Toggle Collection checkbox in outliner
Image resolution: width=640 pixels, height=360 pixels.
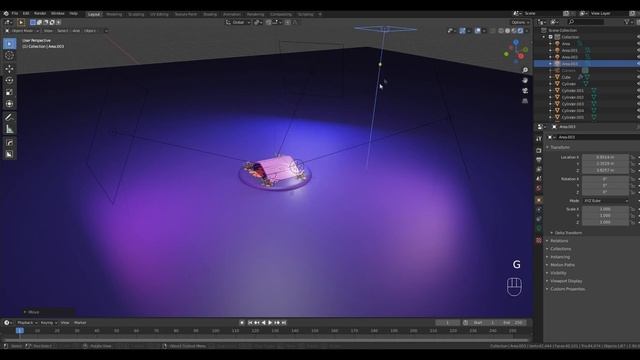tap(551, 37)
